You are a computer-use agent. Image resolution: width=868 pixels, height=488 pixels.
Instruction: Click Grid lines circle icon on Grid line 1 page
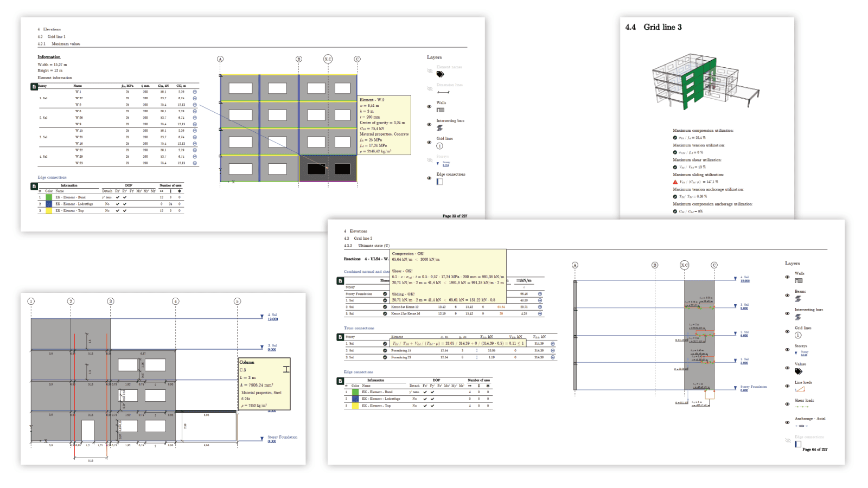click(439, 146)
